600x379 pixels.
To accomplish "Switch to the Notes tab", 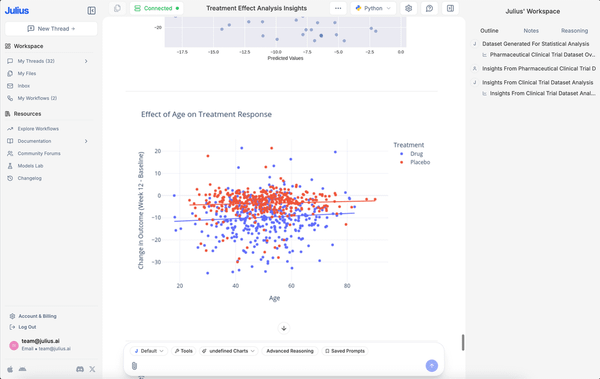I will pos(531,31).
